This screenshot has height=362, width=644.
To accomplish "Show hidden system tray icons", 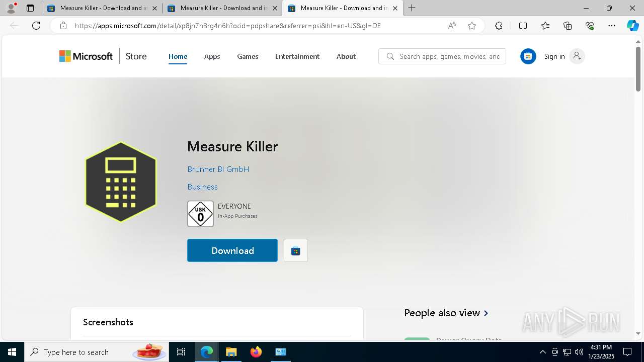I will (542, 352).
